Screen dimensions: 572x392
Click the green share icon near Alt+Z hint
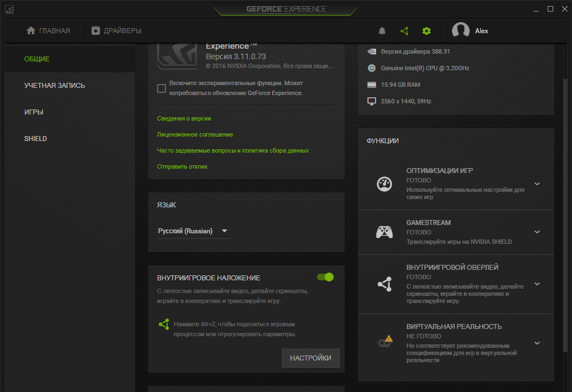click(x=164, y=324)
